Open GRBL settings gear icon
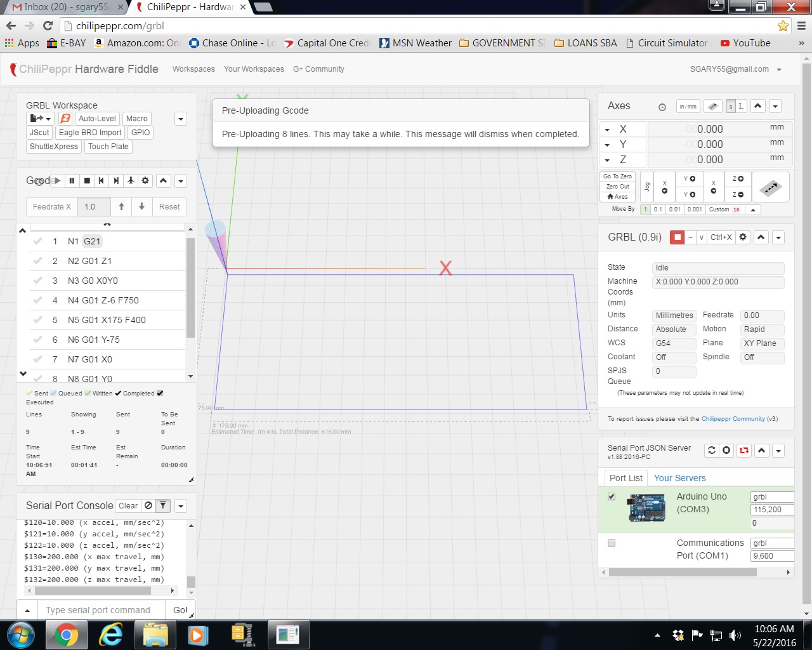The height and width of the screenshot is (650, 812). pyautogui.click(x=743, y=237)
